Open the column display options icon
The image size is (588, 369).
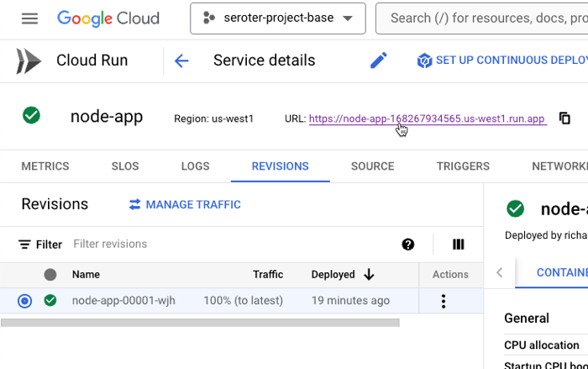click(x=459, y=245)
